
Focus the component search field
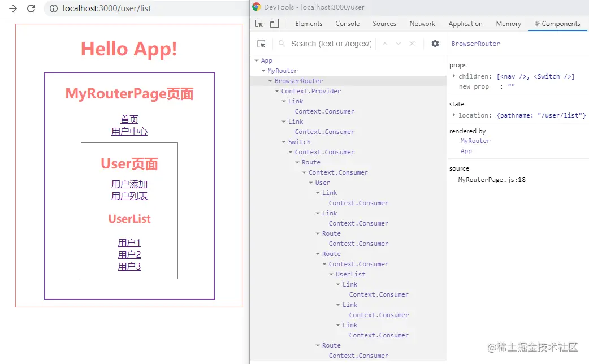(x=331, y=44)
